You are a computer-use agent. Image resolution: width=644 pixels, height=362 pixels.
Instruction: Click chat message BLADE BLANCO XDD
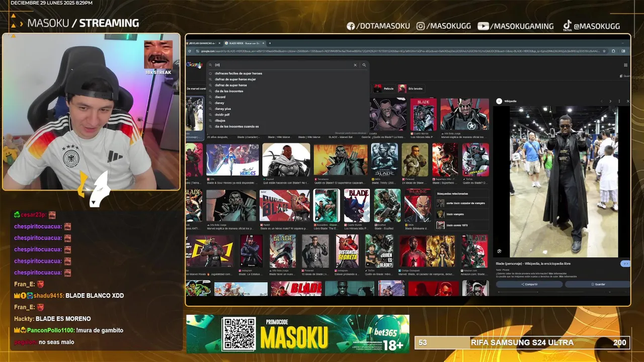95,296
